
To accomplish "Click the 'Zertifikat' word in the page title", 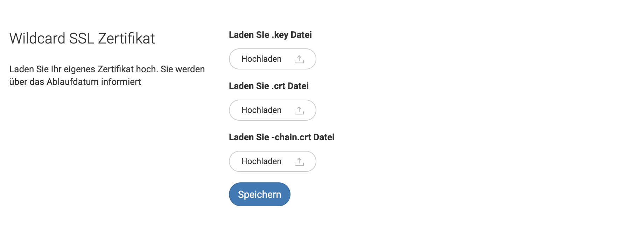I will [x=126, y=38].
